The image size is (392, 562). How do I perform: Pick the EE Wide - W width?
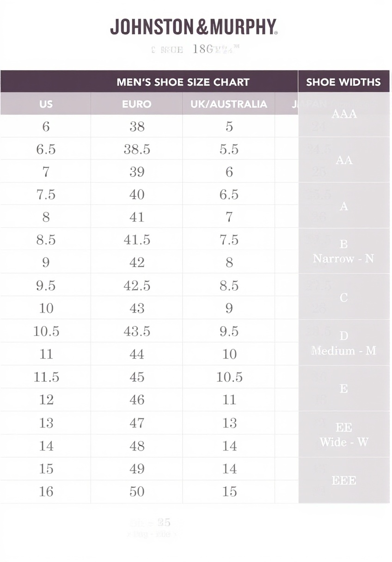[343, 434]
